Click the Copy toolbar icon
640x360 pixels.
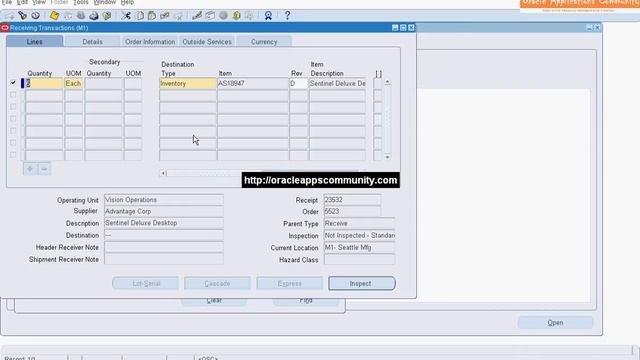pyautogui.click(x=140, y=16)
